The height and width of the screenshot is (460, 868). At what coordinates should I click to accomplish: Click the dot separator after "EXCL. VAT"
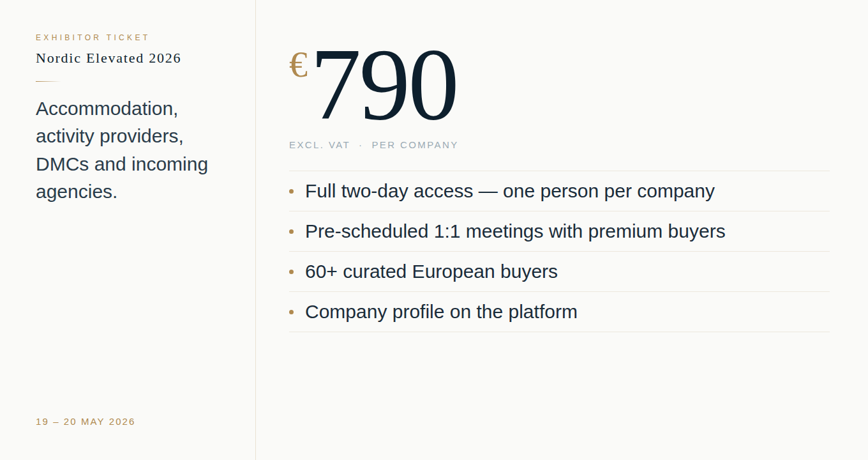(361, 146)
